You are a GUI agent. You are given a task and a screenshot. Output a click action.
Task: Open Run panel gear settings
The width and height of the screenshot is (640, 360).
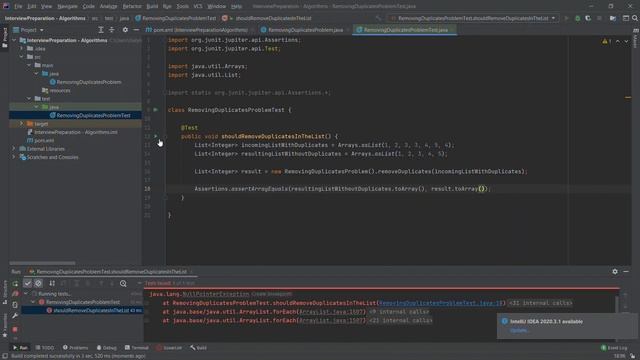click(615, 271)
